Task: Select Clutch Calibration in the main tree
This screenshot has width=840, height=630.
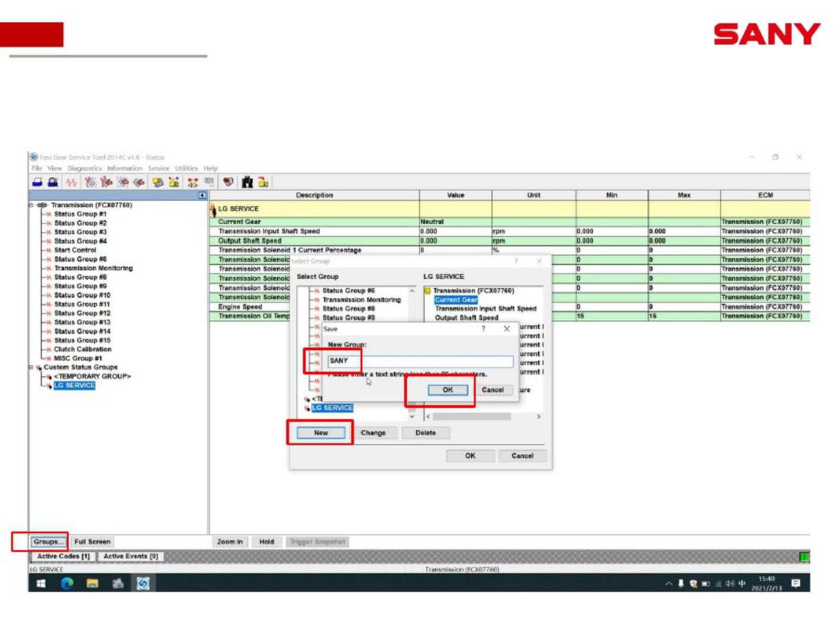Action: (83, 349)
